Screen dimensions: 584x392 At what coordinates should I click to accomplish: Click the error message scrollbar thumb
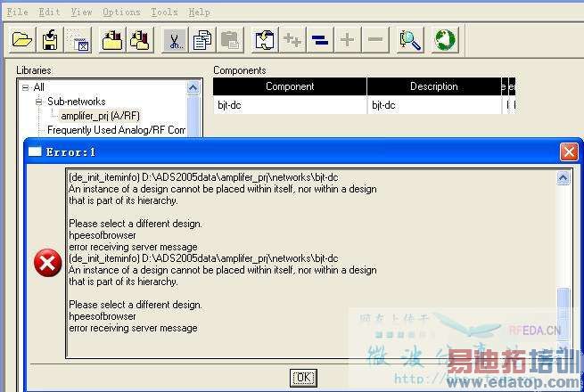[563, 318]
